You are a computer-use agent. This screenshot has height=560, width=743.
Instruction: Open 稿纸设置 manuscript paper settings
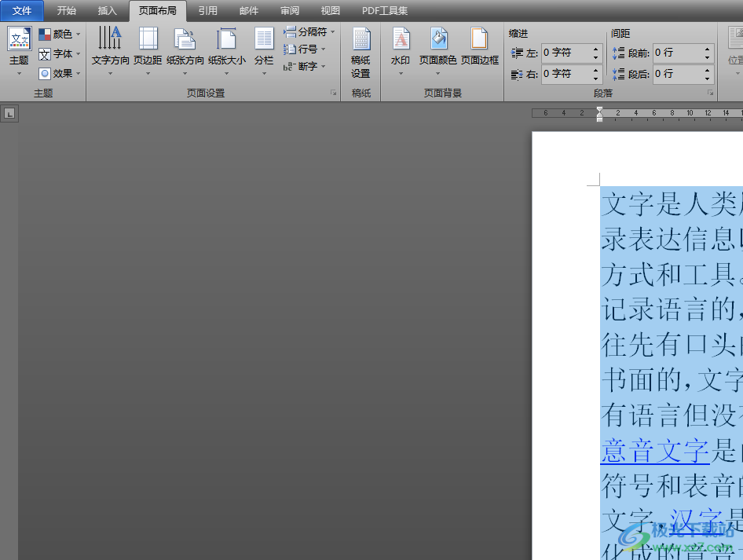361,52
